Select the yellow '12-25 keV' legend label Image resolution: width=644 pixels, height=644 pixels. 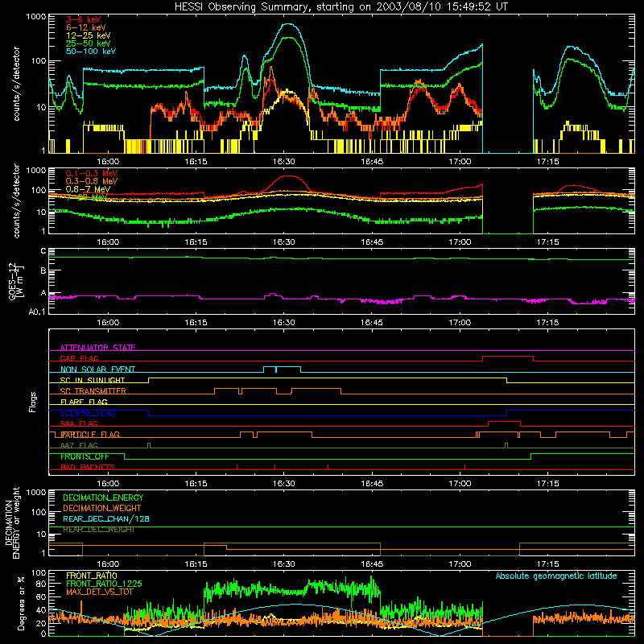[88, 35]
